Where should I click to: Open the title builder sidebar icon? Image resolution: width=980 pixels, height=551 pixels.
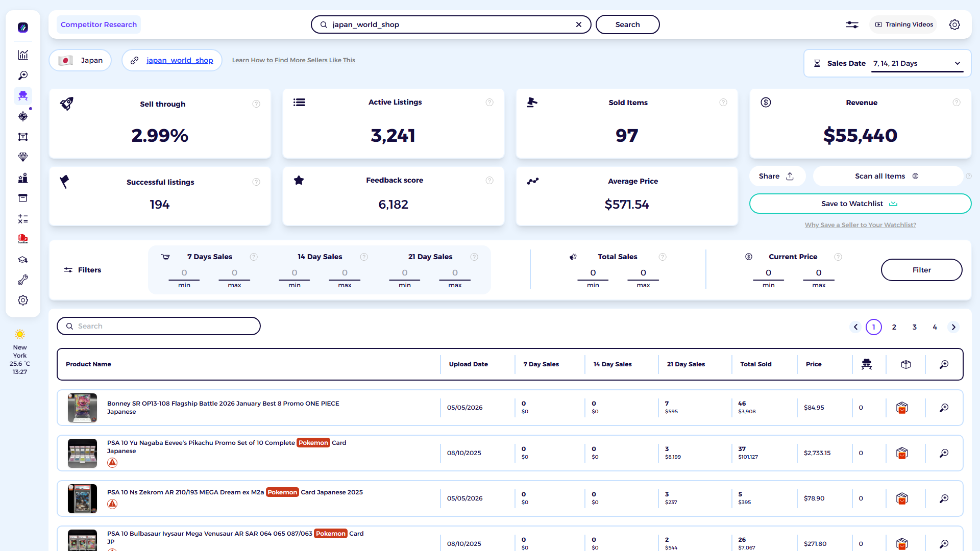point(23,137)
